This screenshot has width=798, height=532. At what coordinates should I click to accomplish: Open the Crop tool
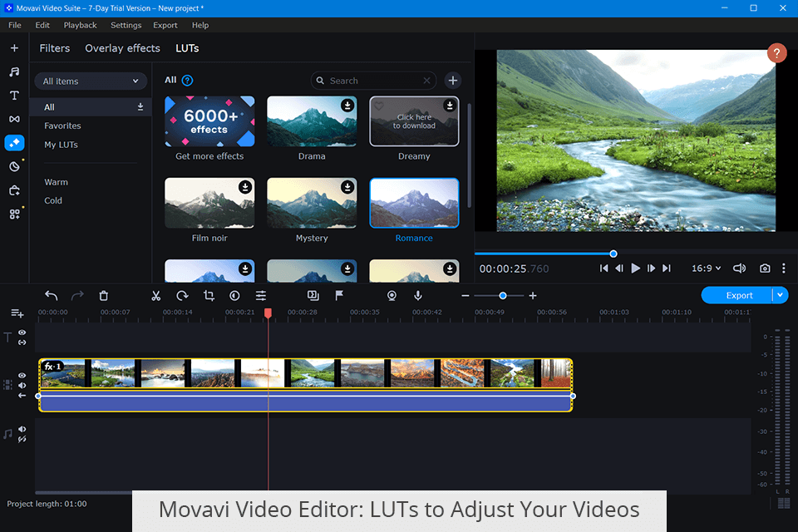coord(209,295)
